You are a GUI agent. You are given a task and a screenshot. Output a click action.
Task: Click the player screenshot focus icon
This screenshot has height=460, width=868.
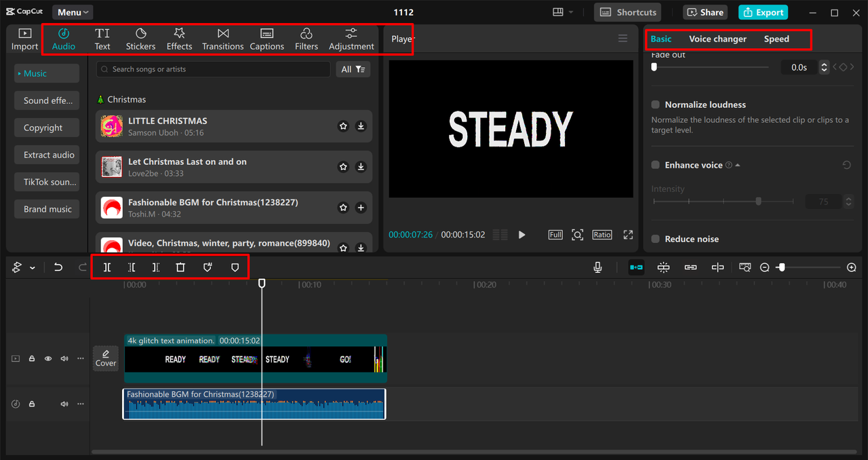point(577,234)
